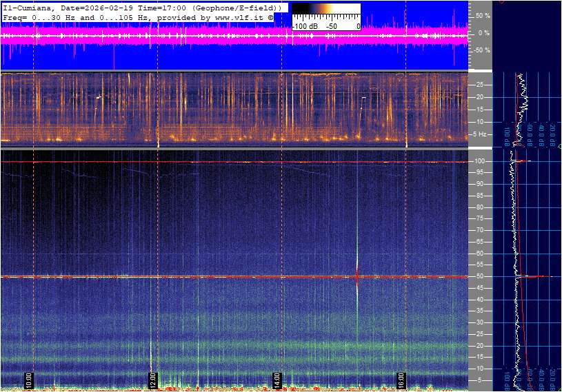Click the 25 Hz label on upper spectrogram axis
Viewport: 562px width, 392px height.
(x=480, y=85)
